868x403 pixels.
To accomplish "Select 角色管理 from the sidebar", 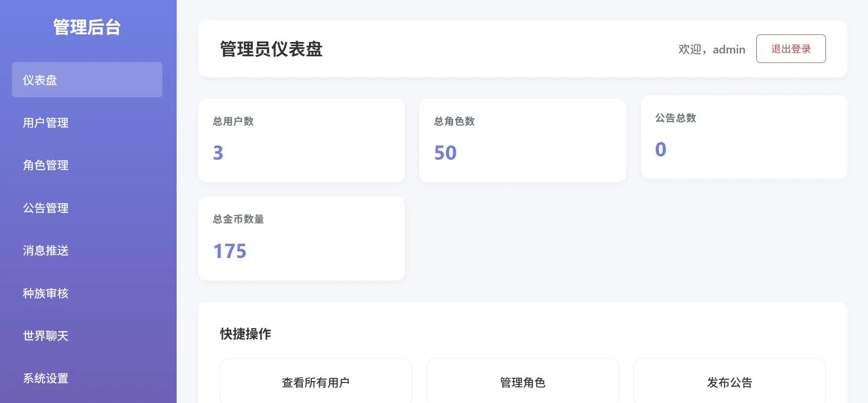I will [46, 165].
